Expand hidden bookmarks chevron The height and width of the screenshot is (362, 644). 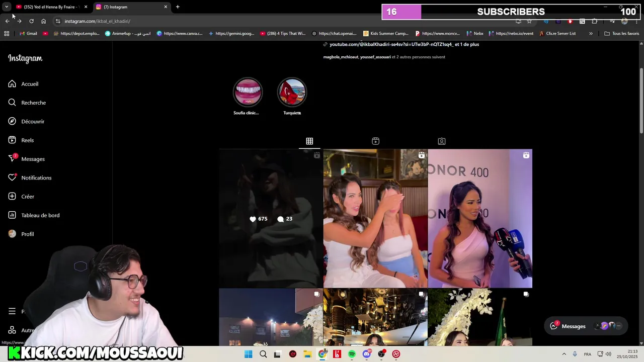click(x=591, y=34)
